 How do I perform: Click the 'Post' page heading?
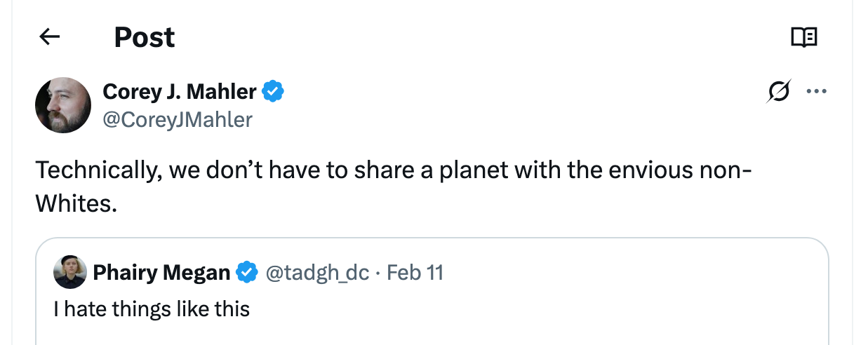point(145,37)
